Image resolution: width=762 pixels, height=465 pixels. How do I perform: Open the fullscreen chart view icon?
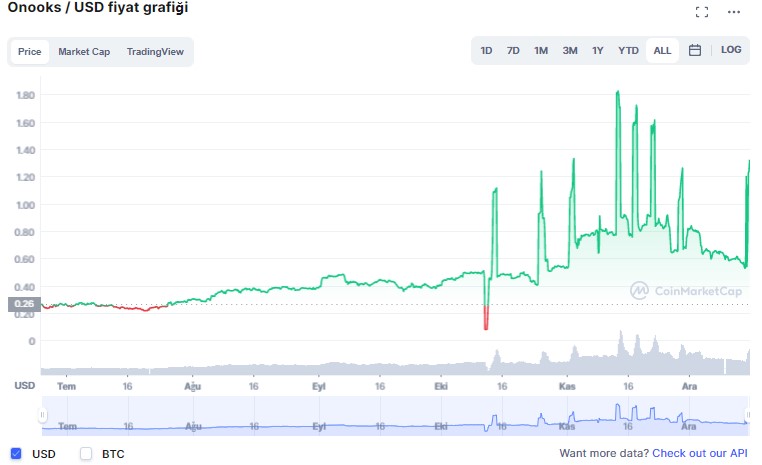[x=701, y=12]
